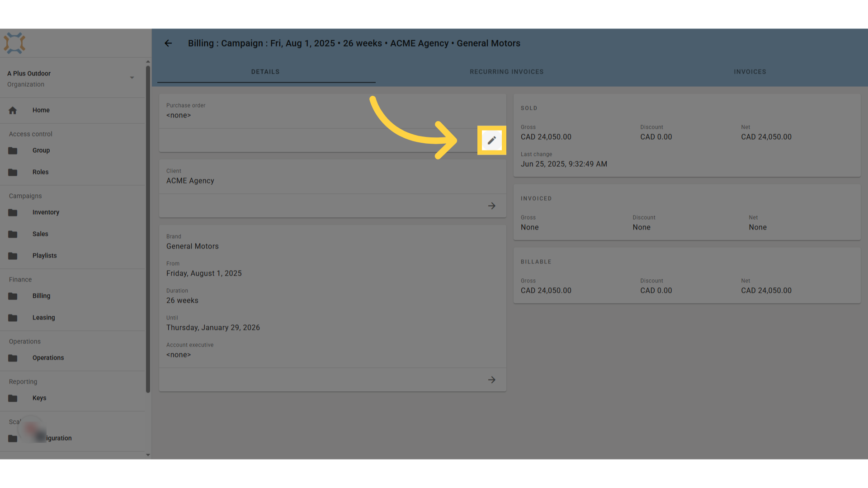Click the BILLABLE card heading
Viewport: 868px width, 488px height.
pyautogui.click(x=536, y=262)
